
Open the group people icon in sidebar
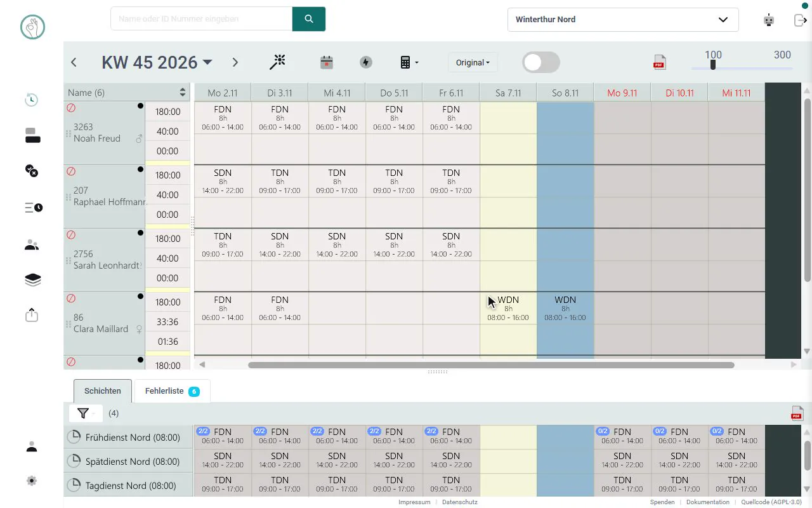pos(32,245)
